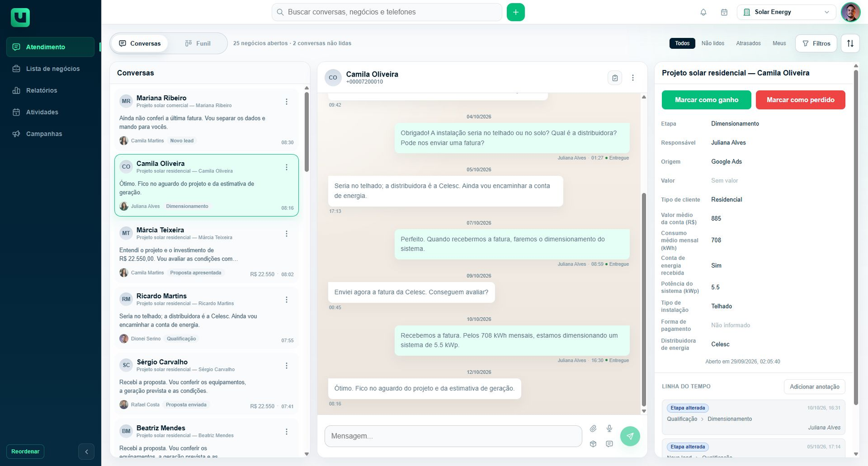Collapse the sidebar with the chevron button
Viewport: 868px width, 466px height.
pos(86,451)
